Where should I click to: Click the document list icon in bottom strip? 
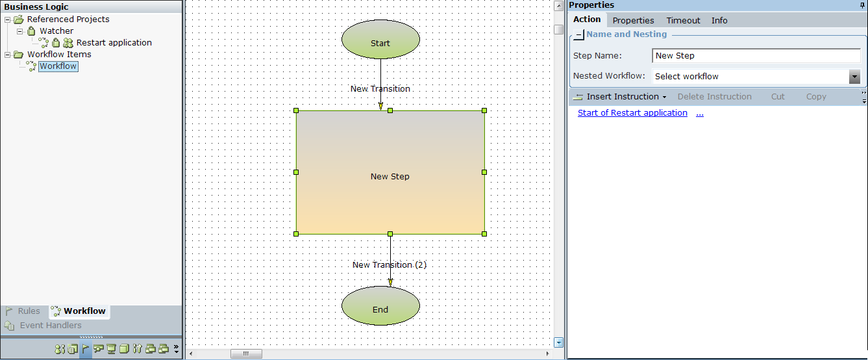click(72, 349)
